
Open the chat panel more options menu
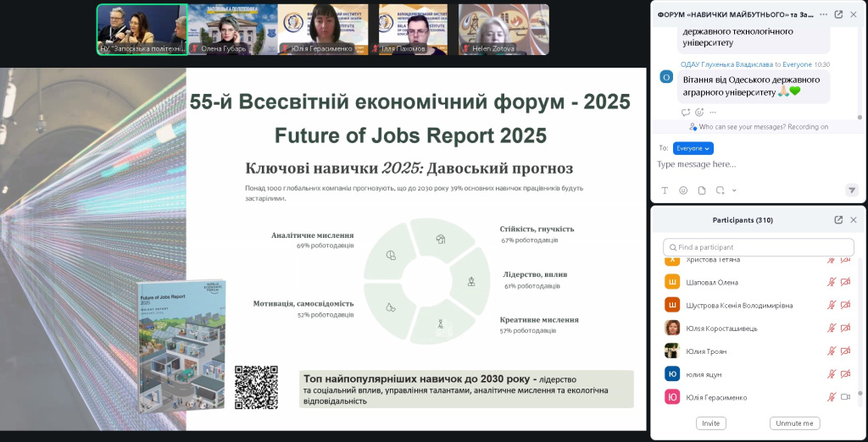[x=822, y=14]
